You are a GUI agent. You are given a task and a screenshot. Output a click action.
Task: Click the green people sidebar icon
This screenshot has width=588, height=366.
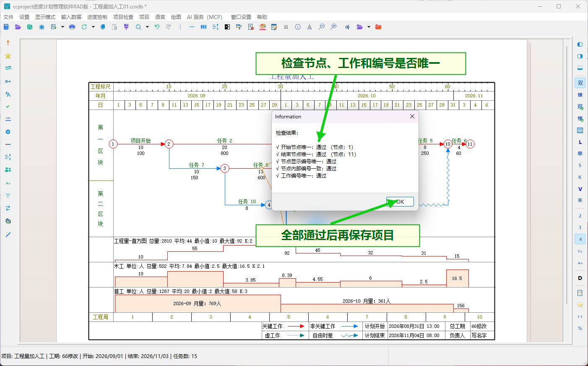tap(8, 170)
